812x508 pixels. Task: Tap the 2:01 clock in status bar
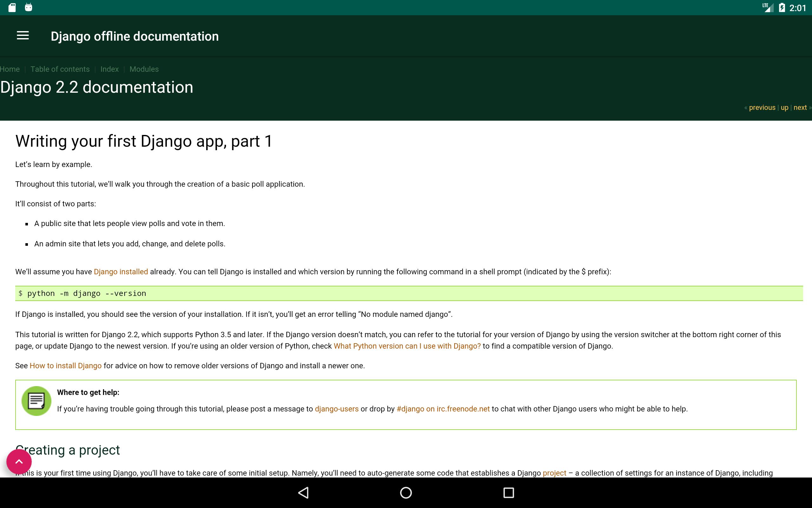coord(798,8)
